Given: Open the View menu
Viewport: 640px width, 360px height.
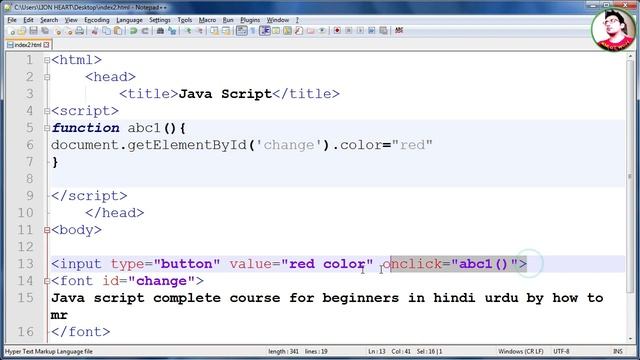Looking at the screenshot, I should 71,20.
